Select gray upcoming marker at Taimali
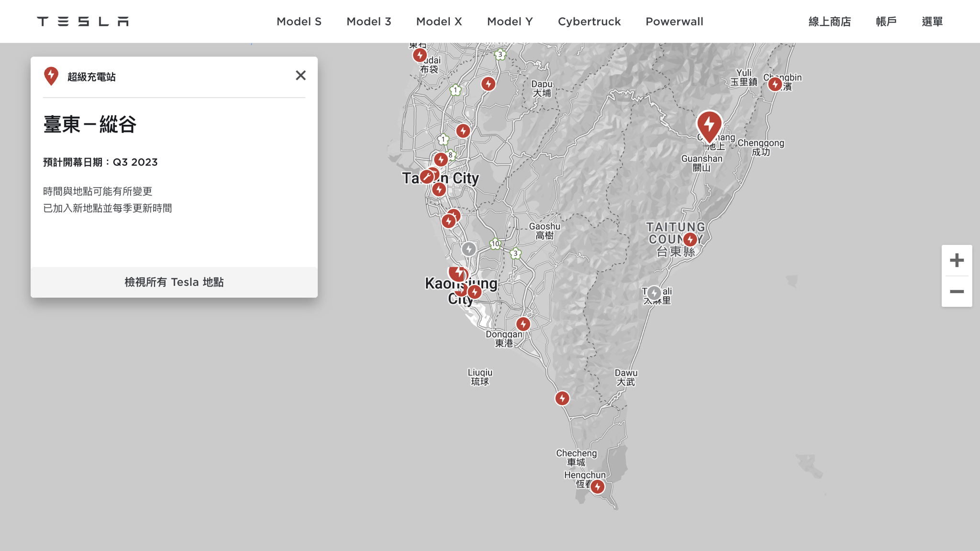 (x=654, y=293)
